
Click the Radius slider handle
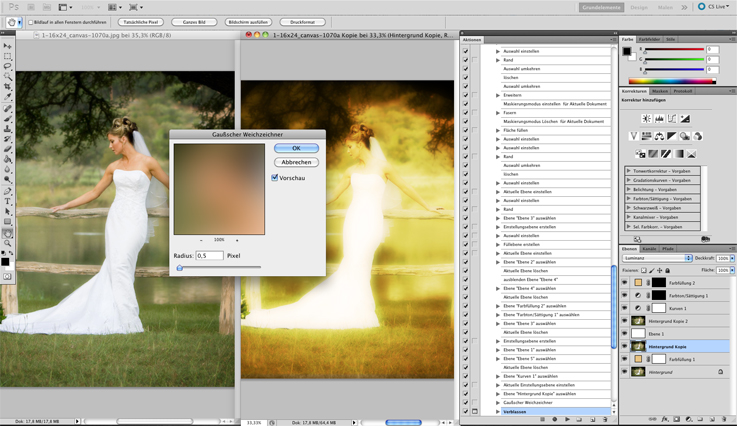click(180, 268)
